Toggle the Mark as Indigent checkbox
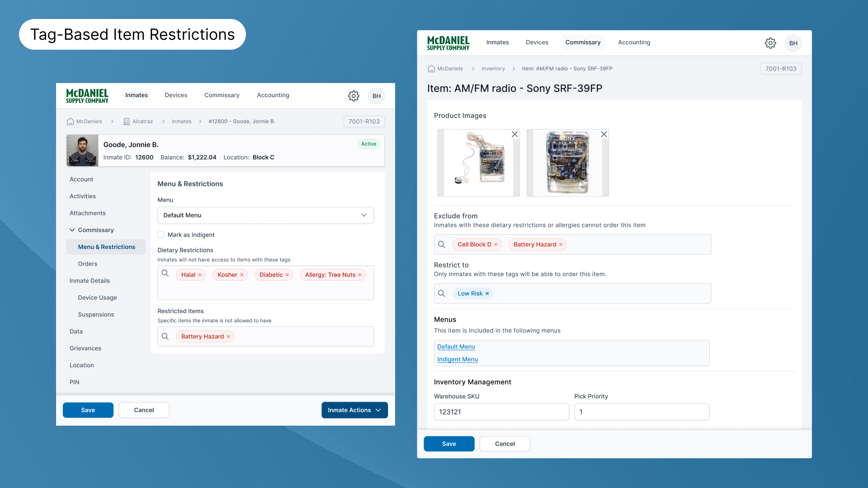 [x=161, y=235]
